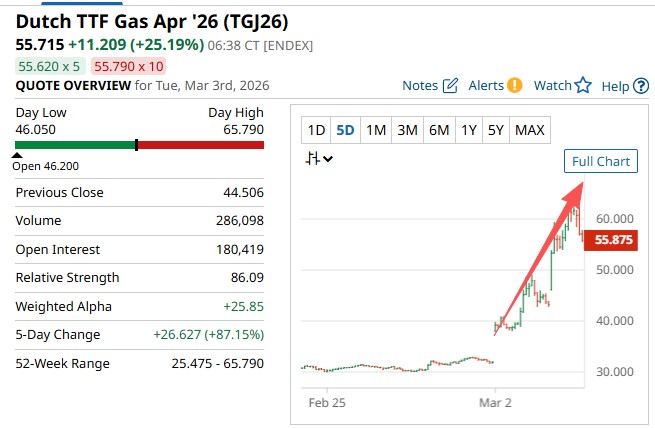Select the MAX chart range
Image resolution: width=655 pixels, height=428 pixels.
coord(529,130)
